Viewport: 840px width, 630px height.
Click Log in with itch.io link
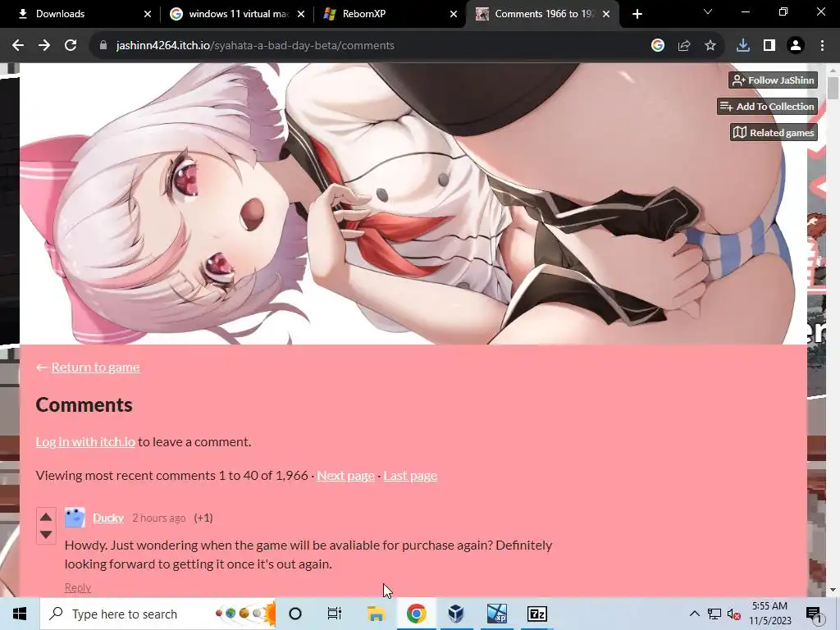(x=85, y=442)
